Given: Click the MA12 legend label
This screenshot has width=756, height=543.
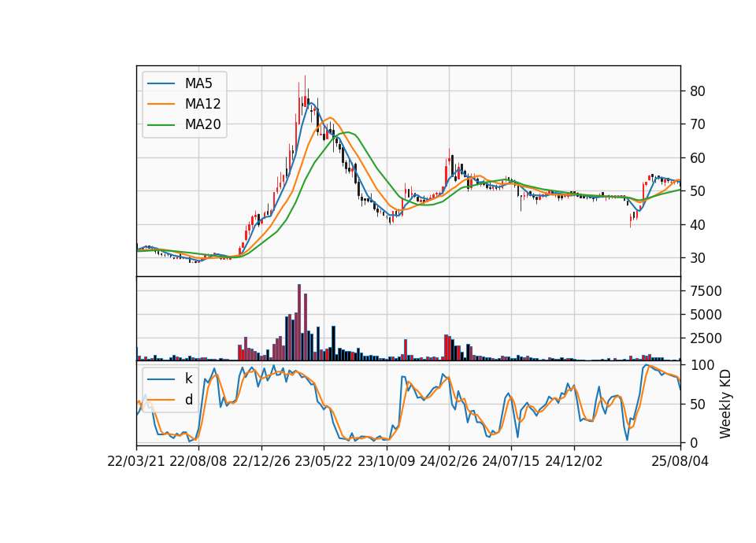Looking at the screenshot, I should click(203, 104).
